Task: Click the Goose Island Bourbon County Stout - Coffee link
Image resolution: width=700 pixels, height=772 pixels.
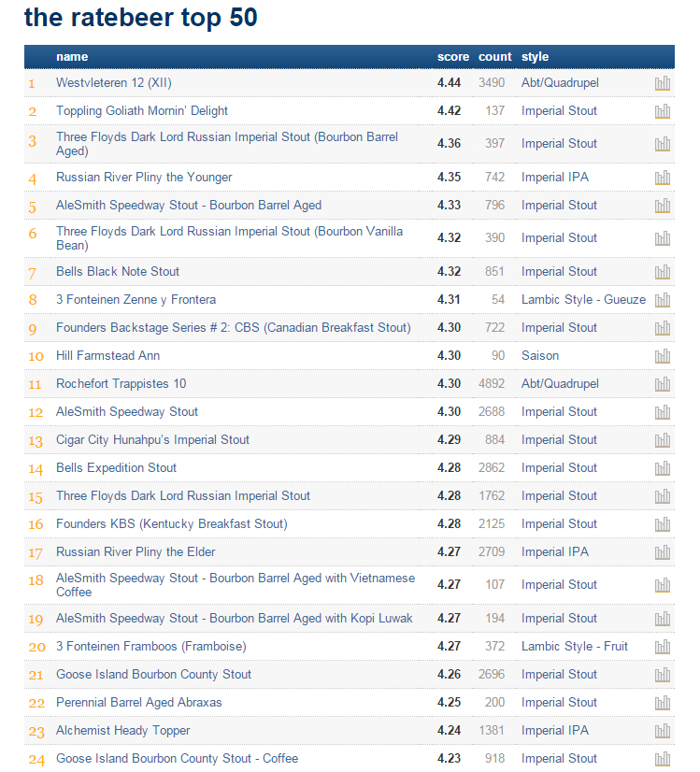Action: click(x=177, y=759)
